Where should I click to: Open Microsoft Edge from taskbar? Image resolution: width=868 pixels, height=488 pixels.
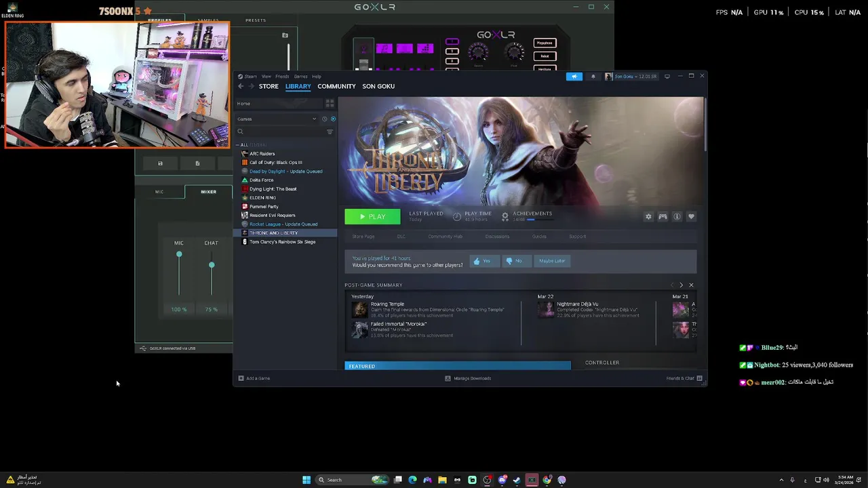[412, 480]
